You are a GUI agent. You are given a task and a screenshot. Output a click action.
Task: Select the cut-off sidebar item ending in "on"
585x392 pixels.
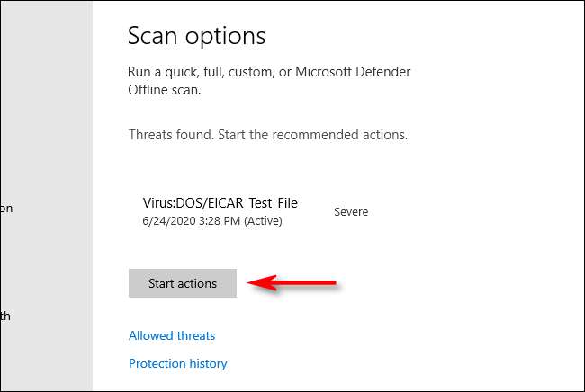[x=6, y=208]
